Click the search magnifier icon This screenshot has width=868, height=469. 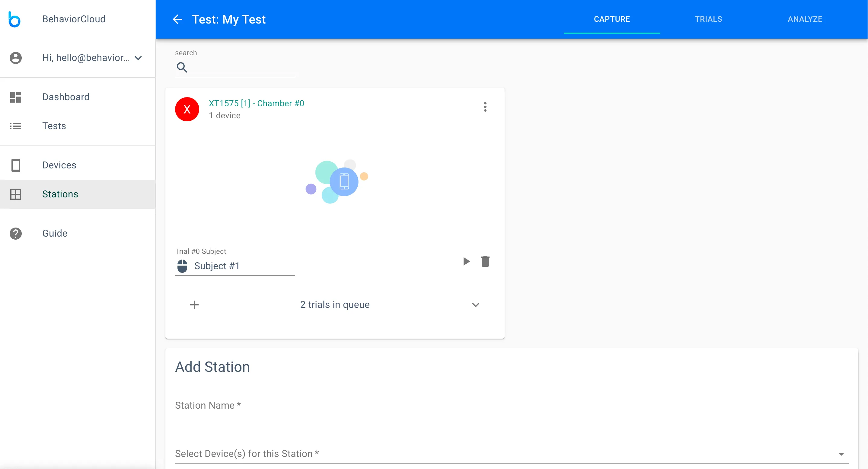click(182, 67)
